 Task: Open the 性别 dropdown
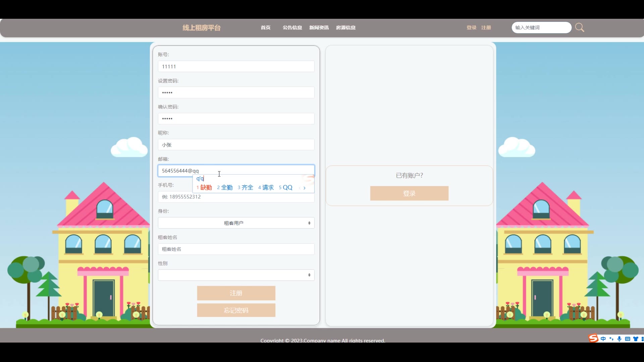click(x=236, y=275)
